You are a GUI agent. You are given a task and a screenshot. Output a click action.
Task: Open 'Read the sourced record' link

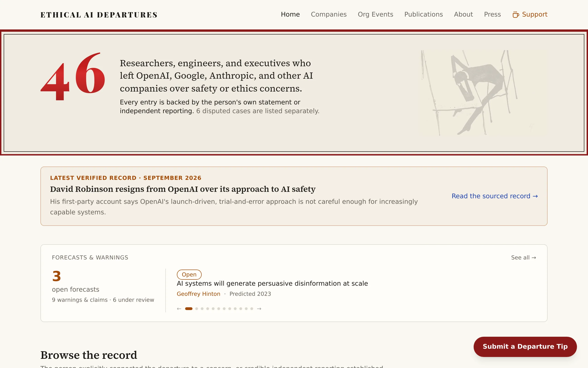495,196
